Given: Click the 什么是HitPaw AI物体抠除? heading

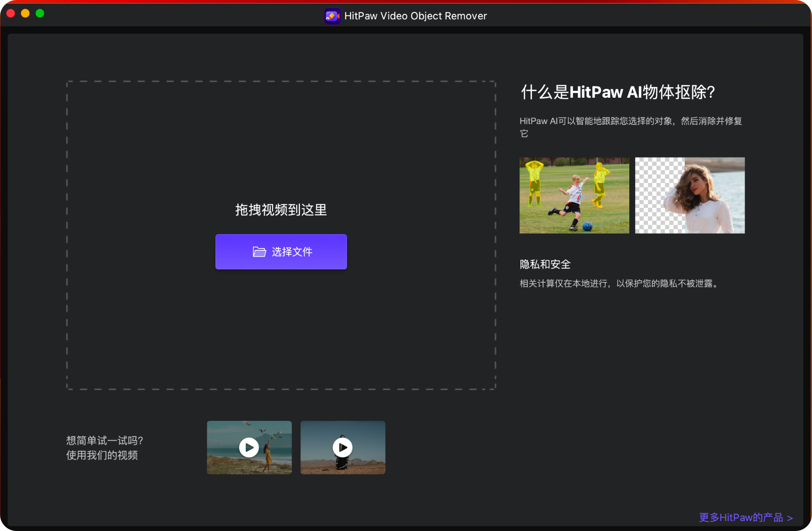Looking at the screenshot, I should coord(618,92).
